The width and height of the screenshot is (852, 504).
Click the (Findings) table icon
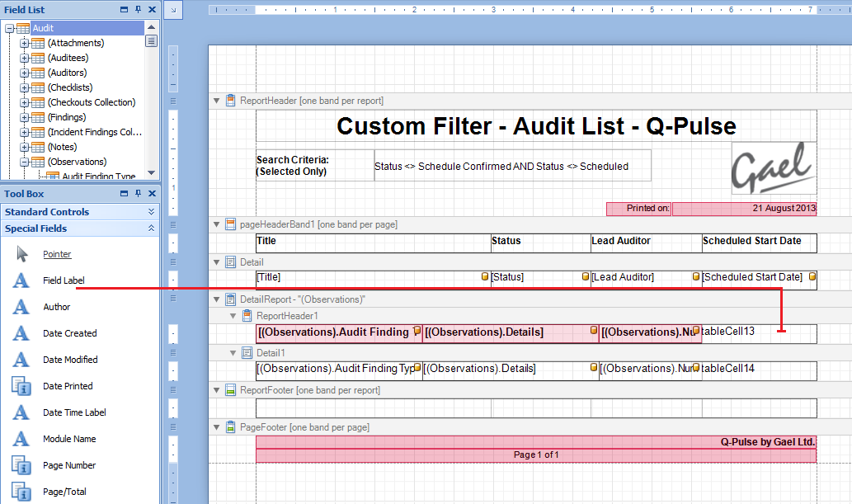(x=38, y=117)
